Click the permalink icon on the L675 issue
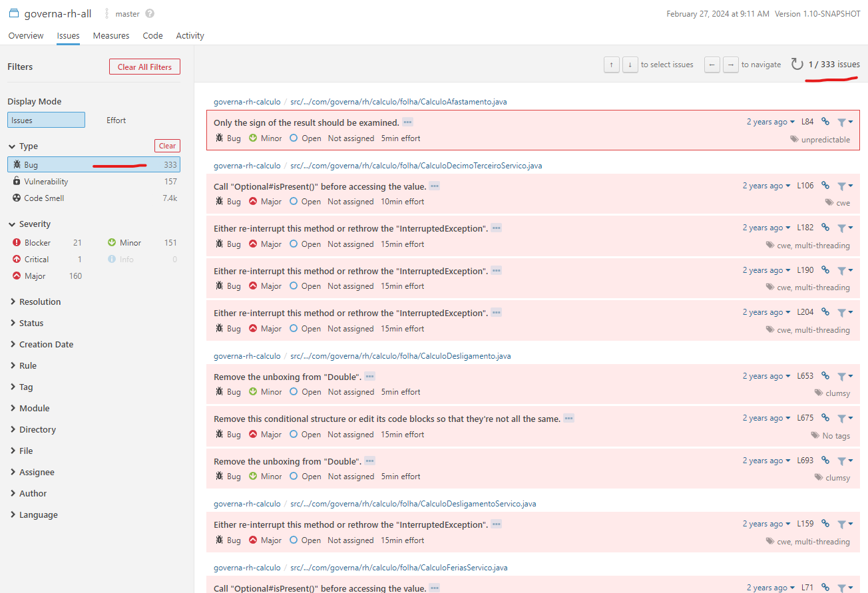Screen dimensions: 868x593 click(825, 418)
